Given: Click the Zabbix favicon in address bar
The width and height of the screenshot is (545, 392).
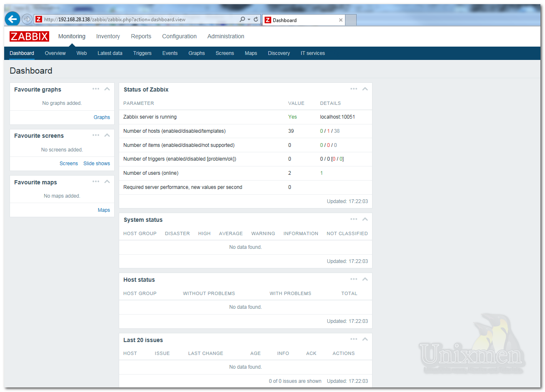Looking at the screenshot, I should tap(39, 19).
